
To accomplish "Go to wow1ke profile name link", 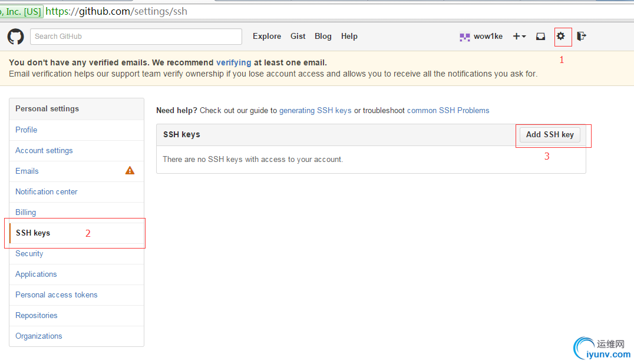I will coord(488,37).
